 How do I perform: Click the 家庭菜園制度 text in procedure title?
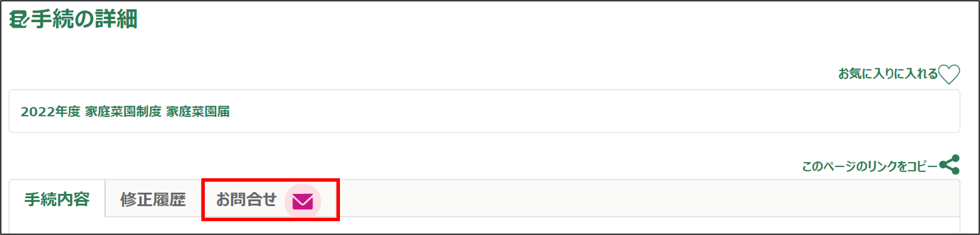coord(123,111)
